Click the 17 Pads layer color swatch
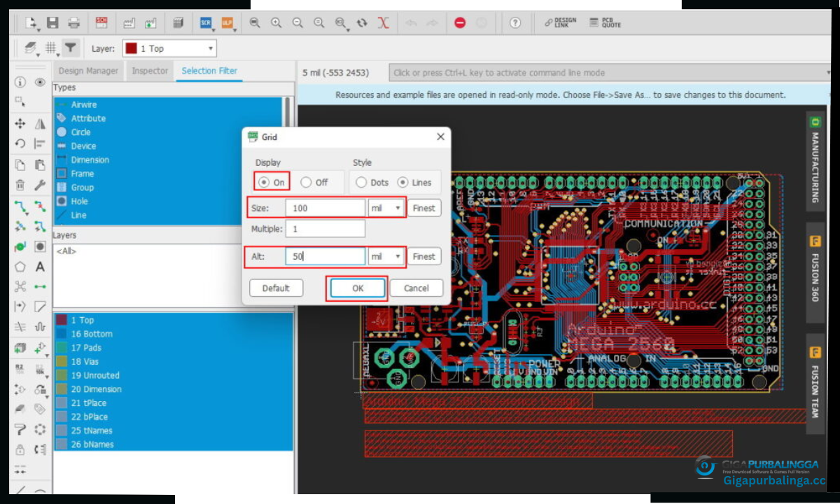Viewport: 840px width, 504px height. click(x=61, y=348)
